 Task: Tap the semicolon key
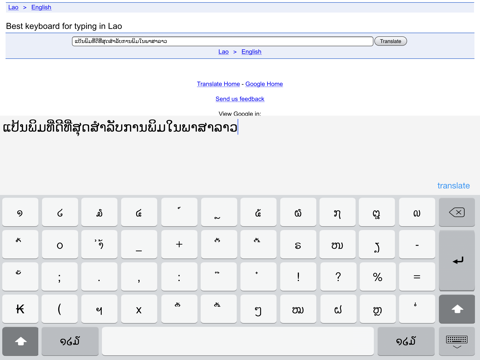click(60, 277)
